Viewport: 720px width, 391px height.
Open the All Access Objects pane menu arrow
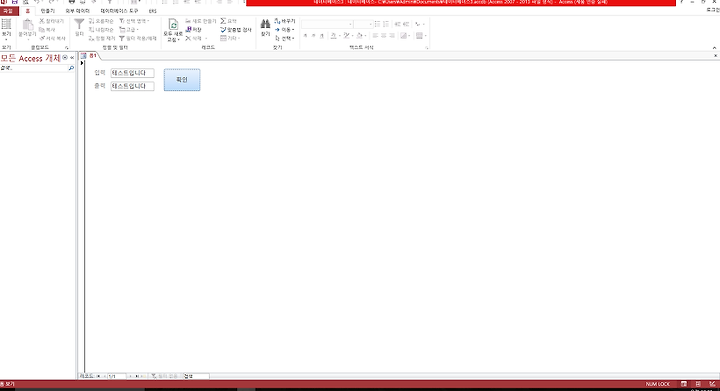65,57
